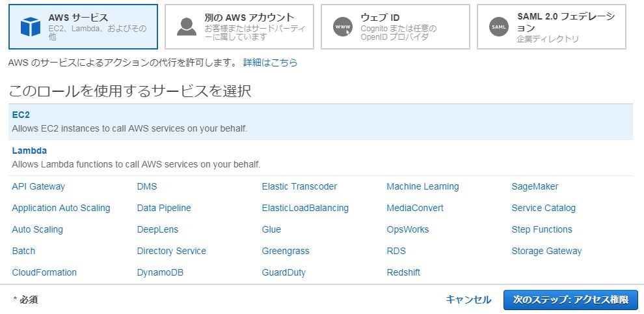
Task: Click the EC2 description text
Action: [129, 128]
